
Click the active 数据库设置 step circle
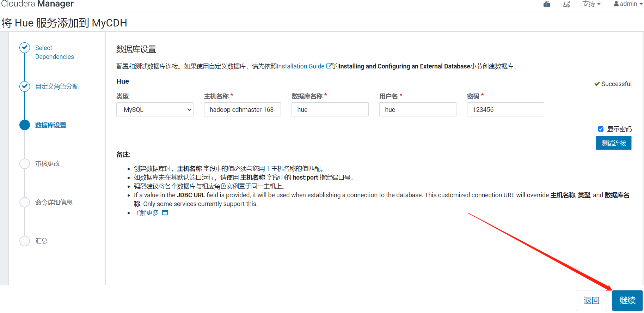coord(25,125)
